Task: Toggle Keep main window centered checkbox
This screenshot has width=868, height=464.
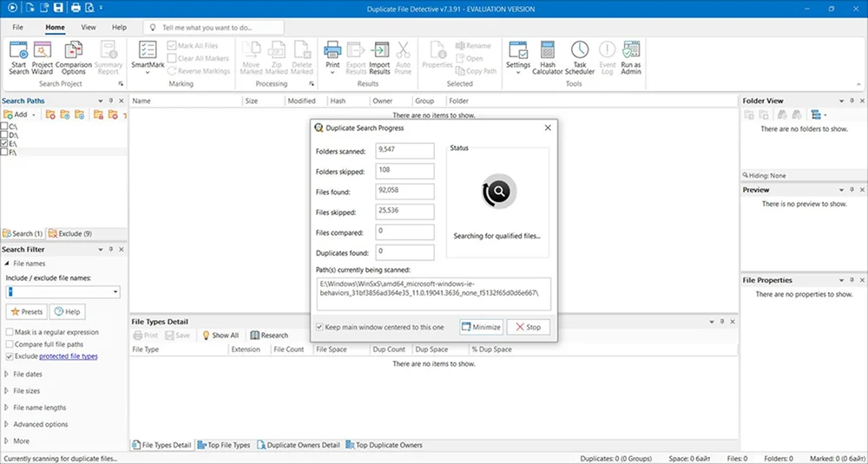Action: point(320,327)
